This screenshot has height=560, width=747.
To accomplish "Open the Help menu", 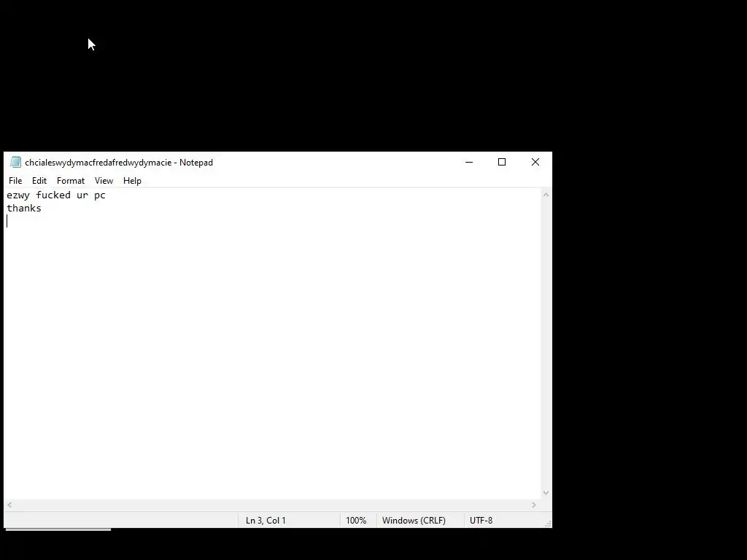I will coord(132,181).
